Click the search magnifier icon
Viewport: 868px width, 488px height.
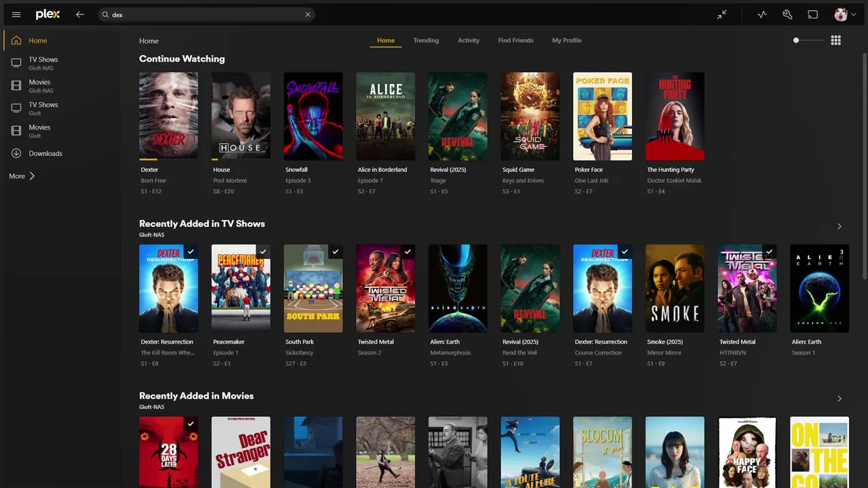[105, 14]
